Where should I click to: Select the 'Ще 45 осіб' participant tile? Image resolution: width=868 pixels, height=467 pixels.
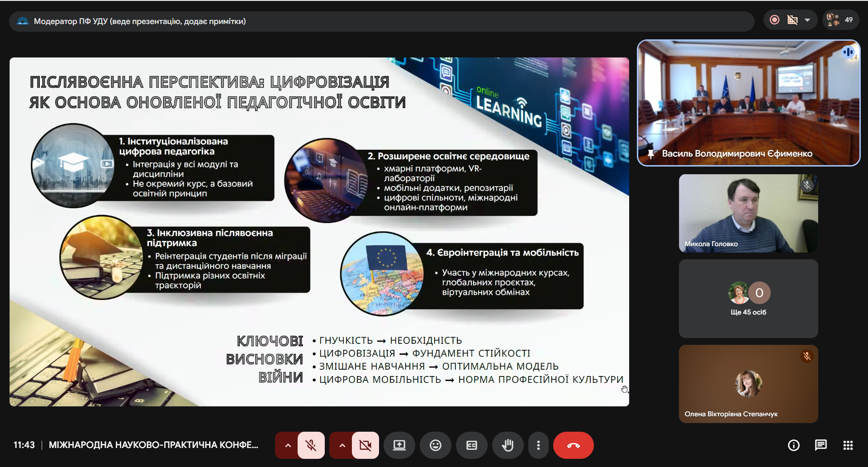point(748,299)
